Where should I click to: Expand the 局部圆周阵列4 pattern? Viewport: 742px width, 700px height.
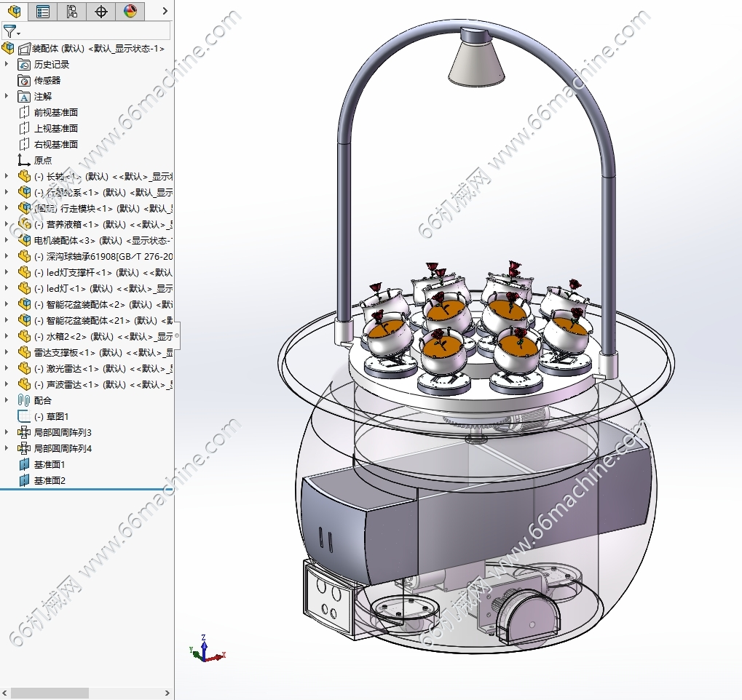[x=6, y=448]
